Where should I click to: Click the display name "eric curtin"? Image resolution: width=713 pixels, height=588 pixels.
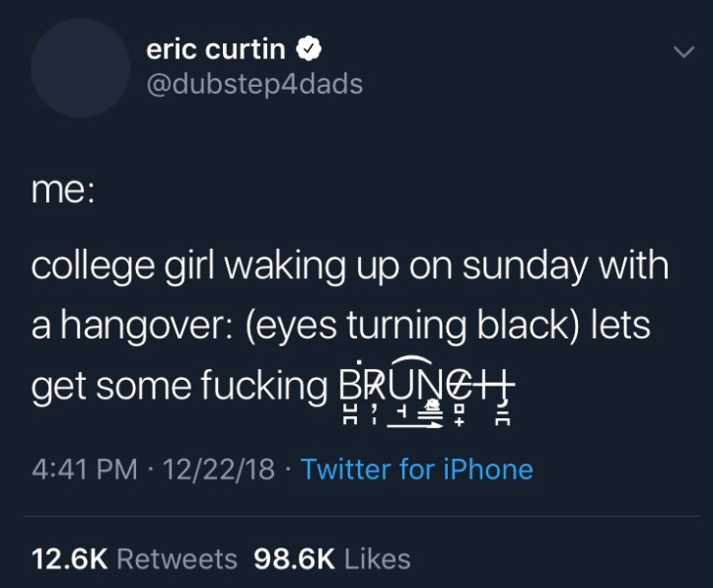click(216, 48)
